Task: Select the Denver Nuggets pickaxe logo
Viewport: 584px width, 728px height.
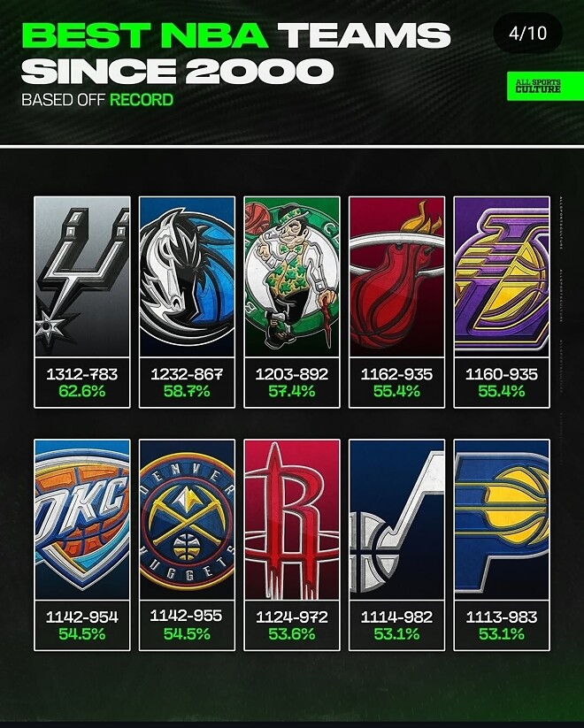Action: [x=188, y=519]
